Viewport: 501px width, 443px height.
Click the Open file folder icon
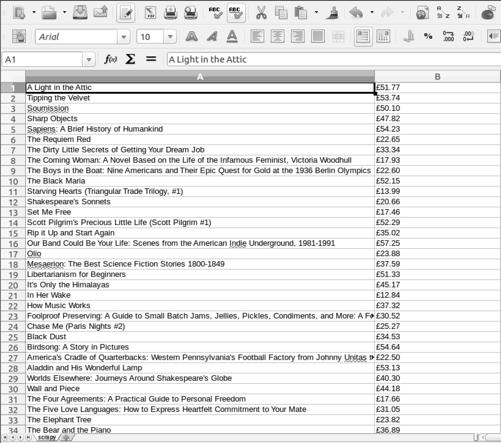click(49, 13)
